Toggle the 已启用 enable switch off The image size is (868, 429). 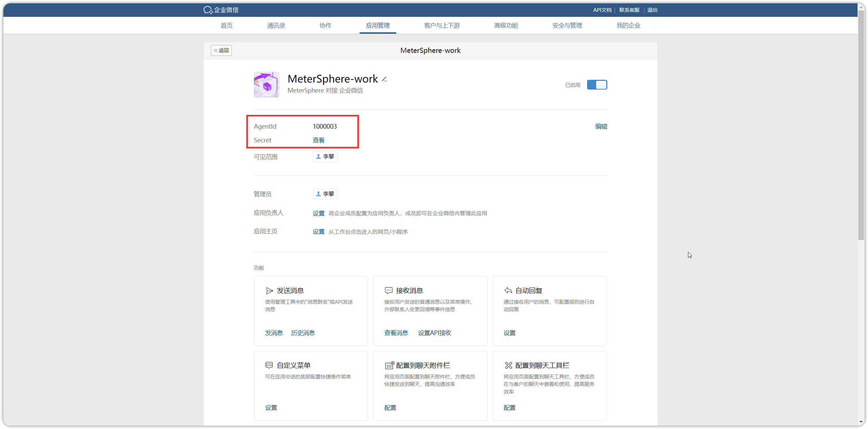(x=597, y=85)
